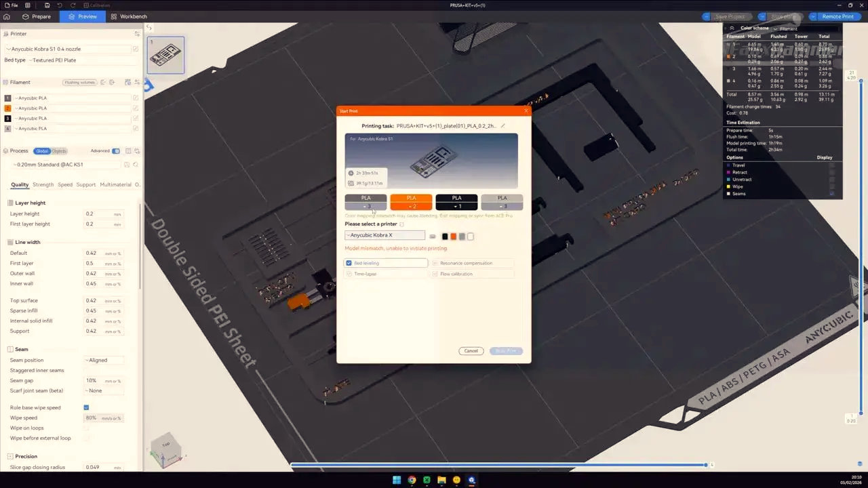Toggle the Bed leveling checkbox
Viewport: 868px width, 488px height.
coord(349,263)
